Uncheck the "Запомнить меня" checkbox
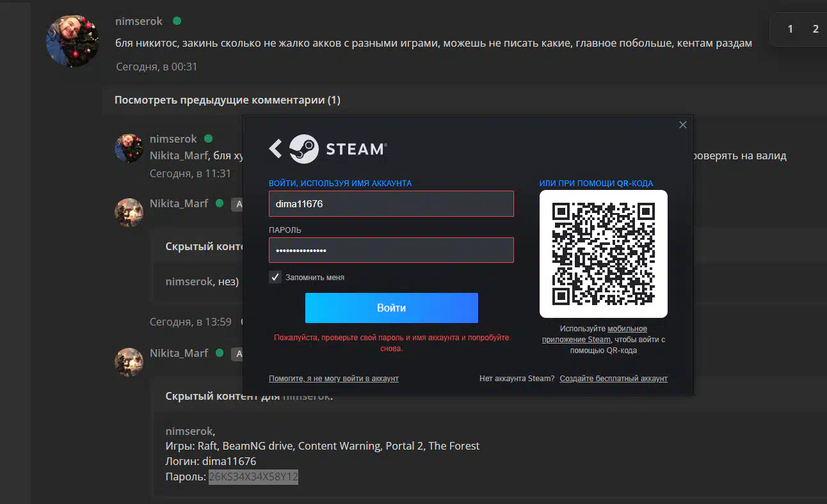Screen dimensions: 827x504 (x=275, y=277)
